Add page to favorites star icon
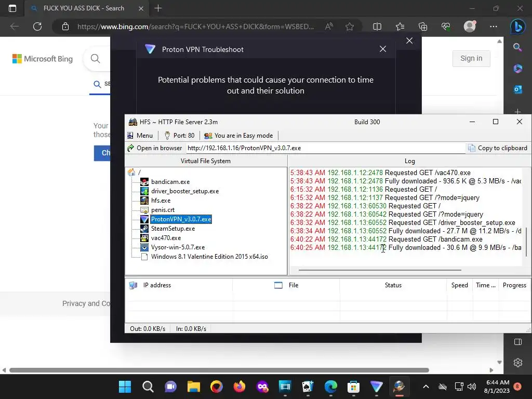The height and width of the screenshot is (399, 532). tap(350, 26)
